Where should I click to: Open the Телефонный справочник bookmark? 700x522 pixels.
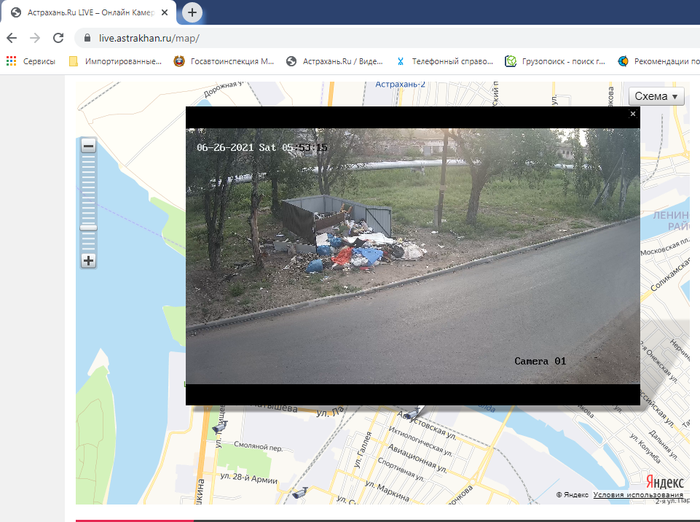point(444,61)
